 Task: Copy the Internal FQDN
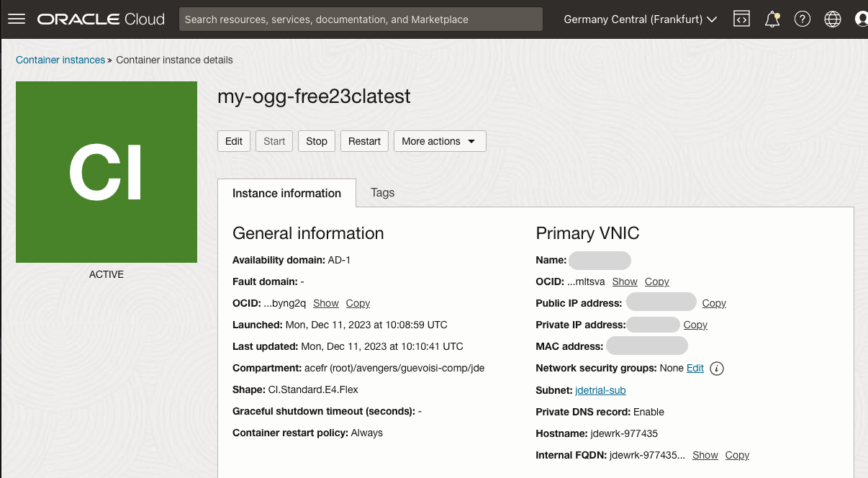coord(737,455)
